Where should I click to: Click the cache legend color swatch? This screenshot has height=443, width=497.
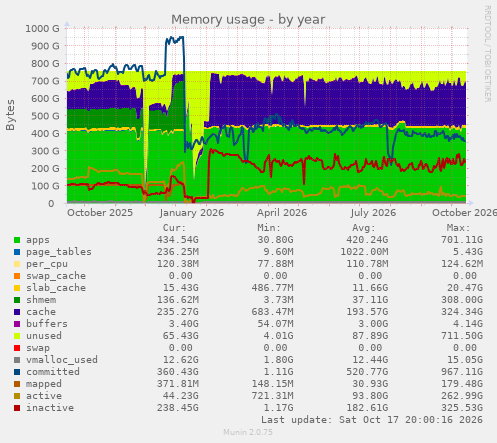coord(17,312)
